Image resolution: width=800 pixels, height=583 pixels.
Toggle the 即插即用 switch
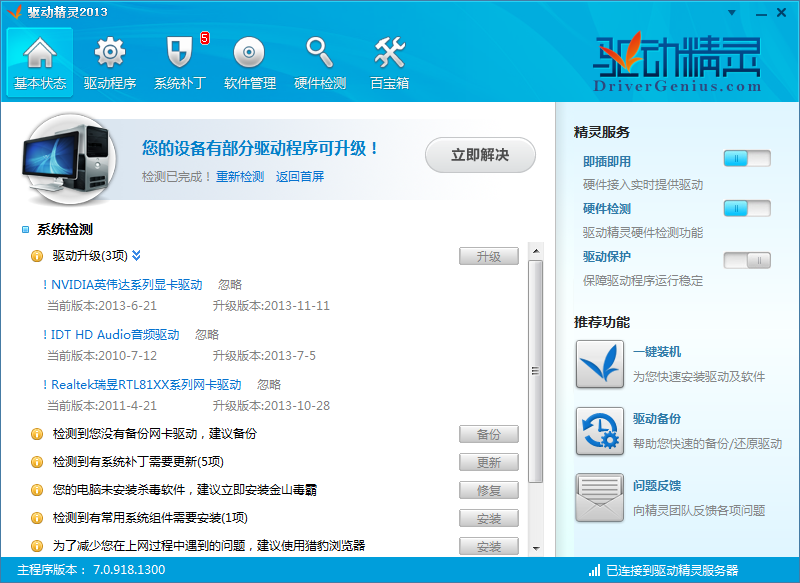click(x=747, y=159)
